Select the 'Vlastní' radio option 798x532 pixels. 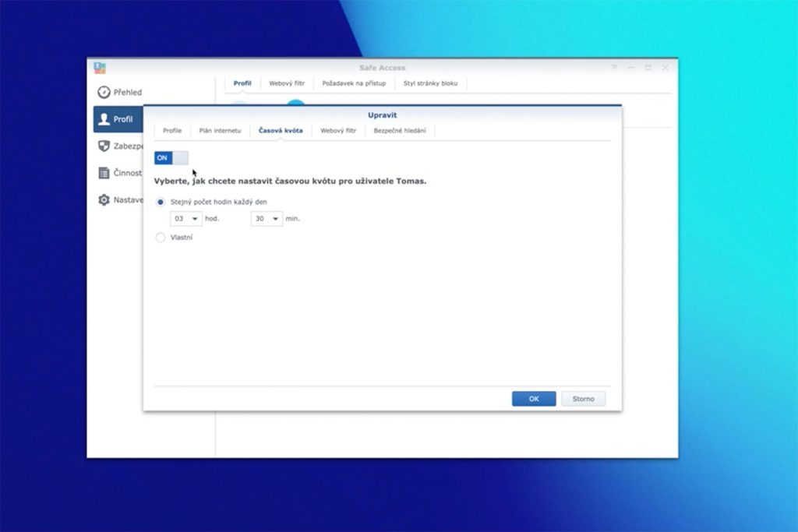(x=161, y=238)
